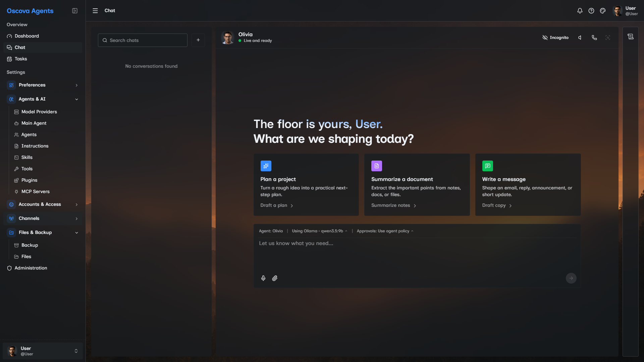
Task: Collapse the sidebar using the panel icon
Action: point(75,11)
